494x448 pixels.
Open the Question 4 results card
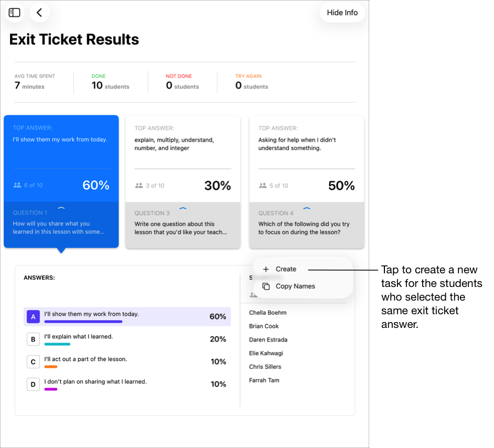click(306, 157)
